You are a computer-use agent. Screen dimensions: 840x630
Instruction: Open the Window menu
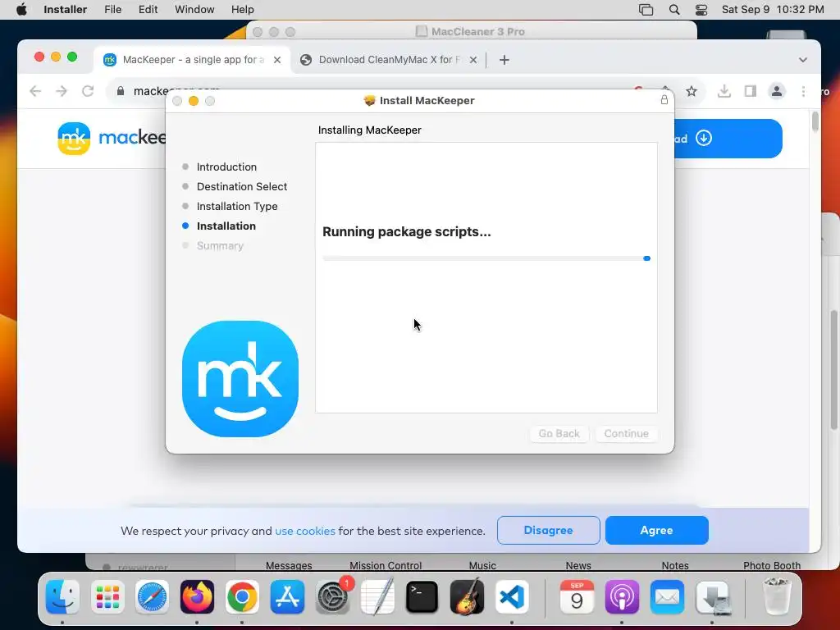pos(194,10)
